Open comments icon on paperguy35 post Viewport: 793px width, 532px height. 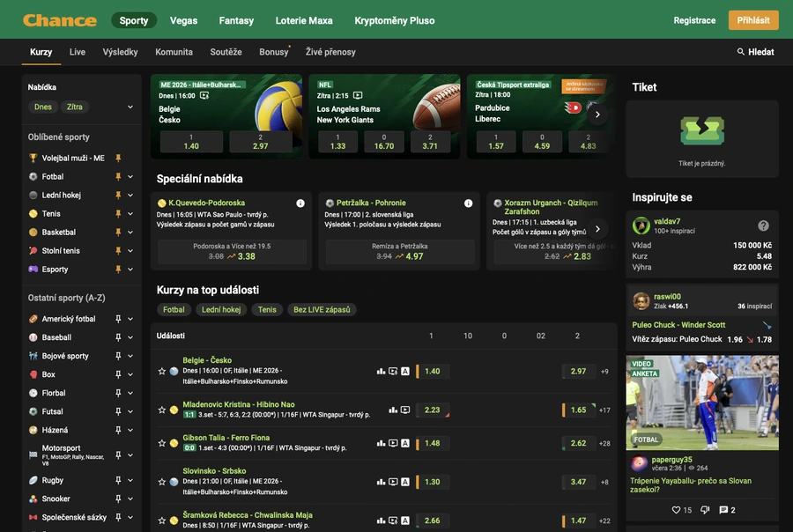pos(723,510)
